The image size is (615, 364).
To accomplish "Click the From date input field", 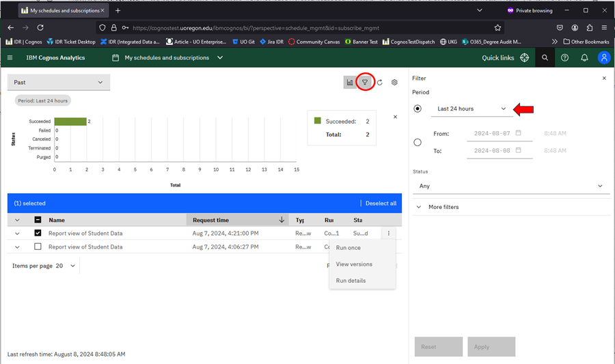I will point(500,133).
